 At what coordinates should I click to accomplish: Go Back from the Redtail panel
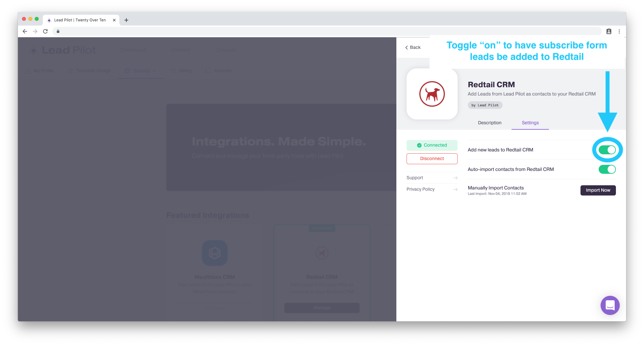[413, 47]
